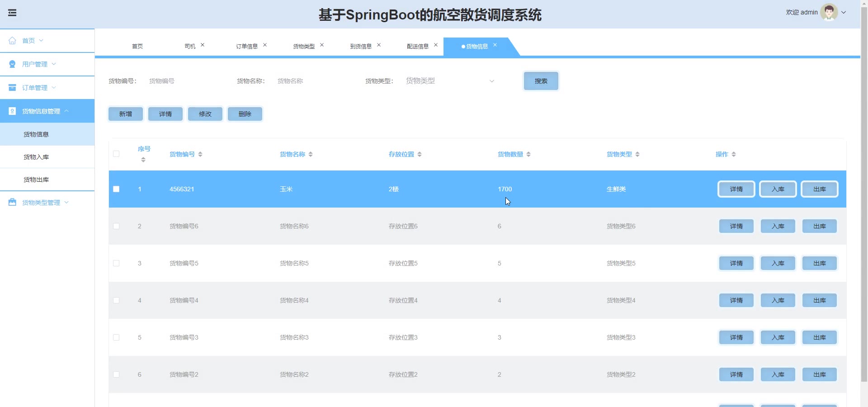Select checkbox for 货物编号2 row
This screenshot has width=868, height=407.
click(116, 374)
